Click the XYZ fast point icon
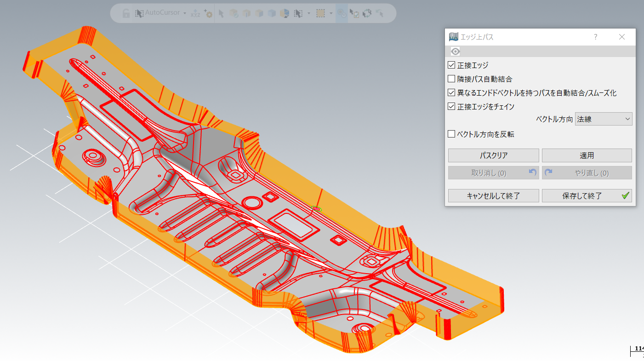 pos(195,13)
